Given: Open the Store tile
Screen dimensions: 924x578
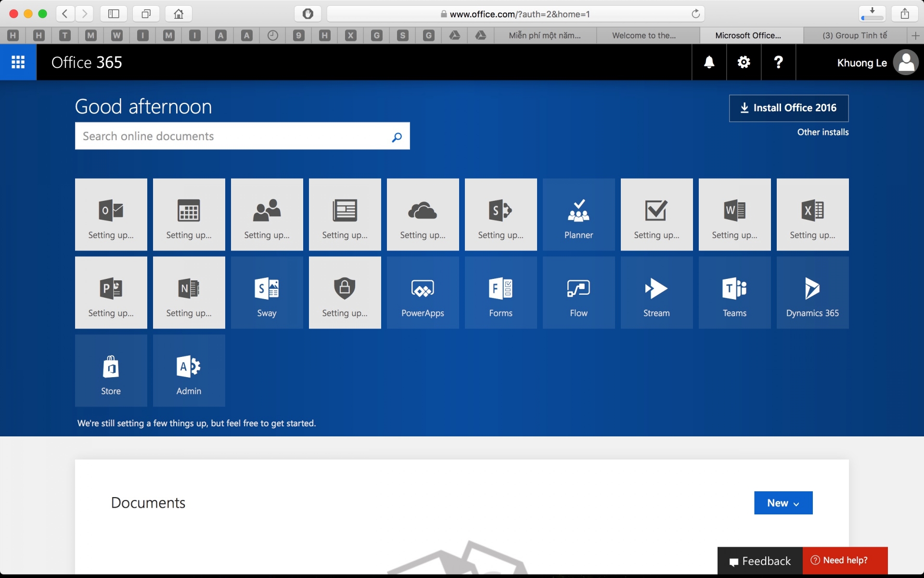Looking at the screenshot, I should point(111,370).
